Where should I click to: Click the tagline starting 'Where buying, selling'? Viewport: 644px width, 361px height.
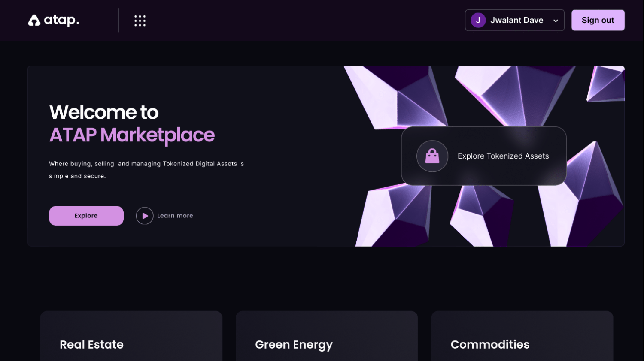coord(146,170)
